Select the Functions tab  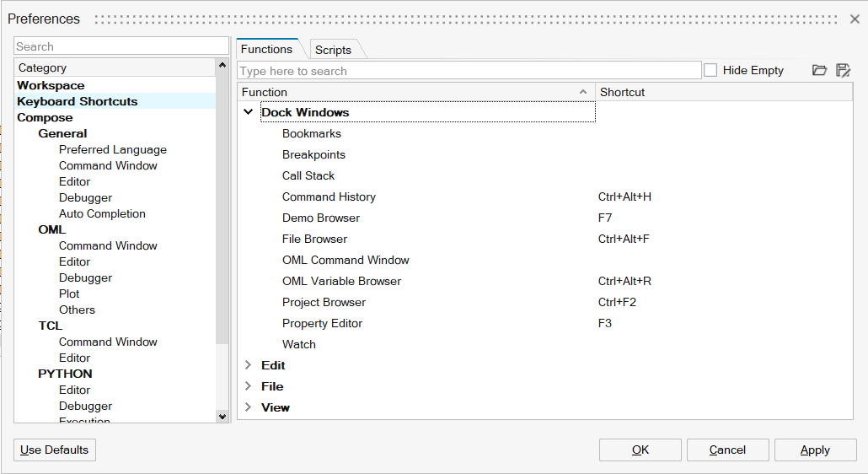[266, 49]
